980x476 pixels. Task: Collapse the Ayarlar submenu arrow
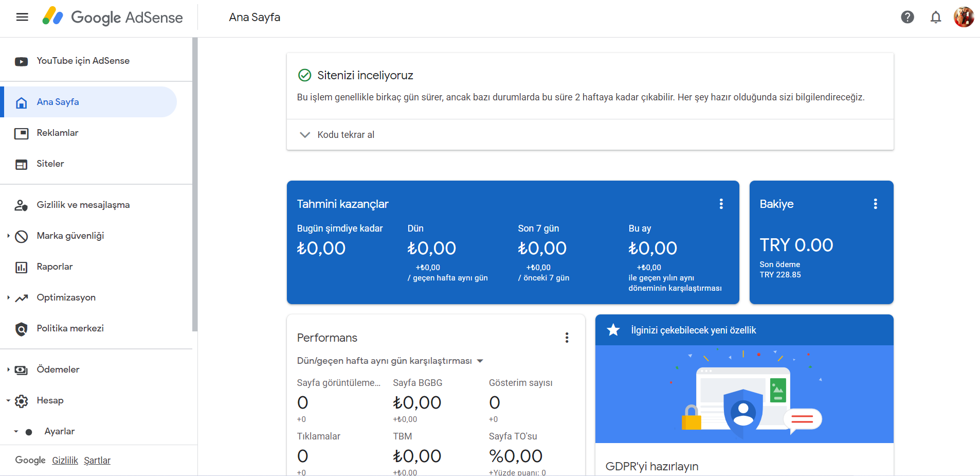[x=16, y=431]
